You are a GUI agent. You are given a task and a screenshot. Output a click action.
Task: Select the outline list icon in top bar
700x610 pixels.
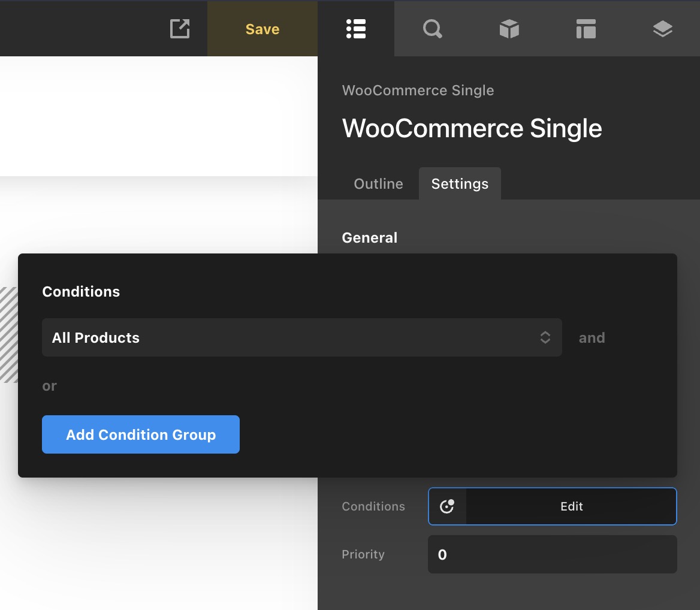point(356,29)
